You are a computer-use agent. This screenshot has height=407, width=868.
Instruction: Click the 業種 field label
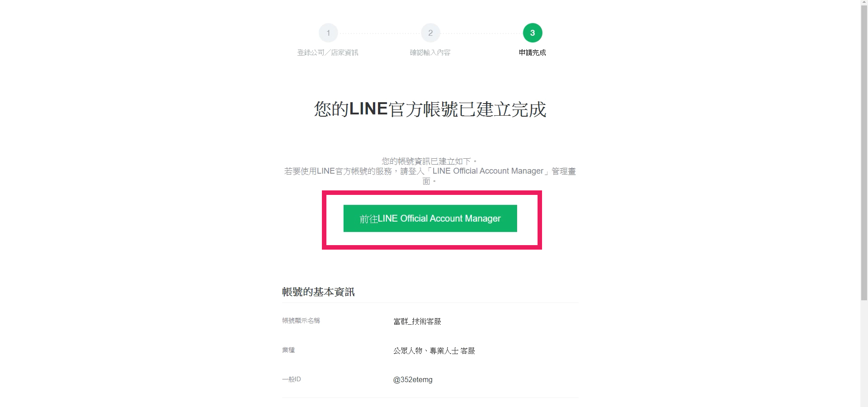coord(288,350)
